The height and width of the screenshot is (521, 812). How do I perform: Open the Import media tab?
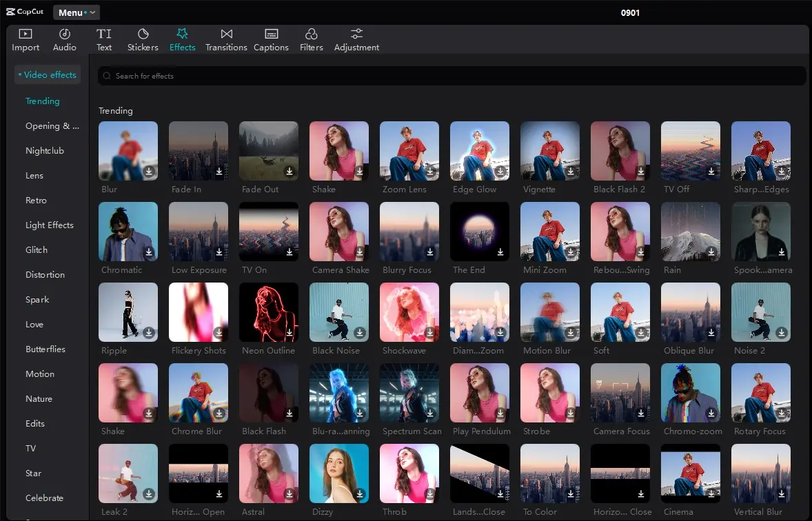[x=26, y=40]
